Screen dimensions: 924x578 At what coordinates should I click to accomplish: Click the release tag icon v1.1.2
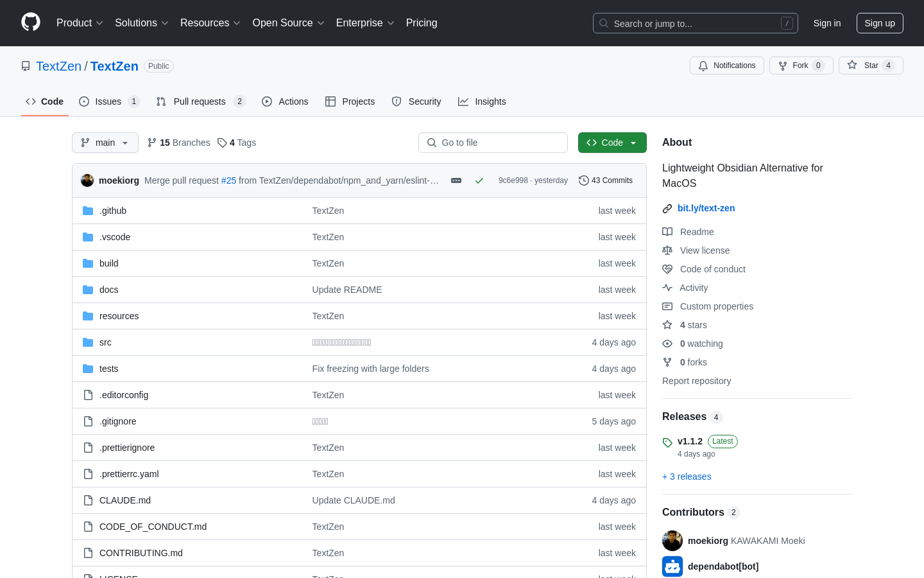[x=667, y=442]
